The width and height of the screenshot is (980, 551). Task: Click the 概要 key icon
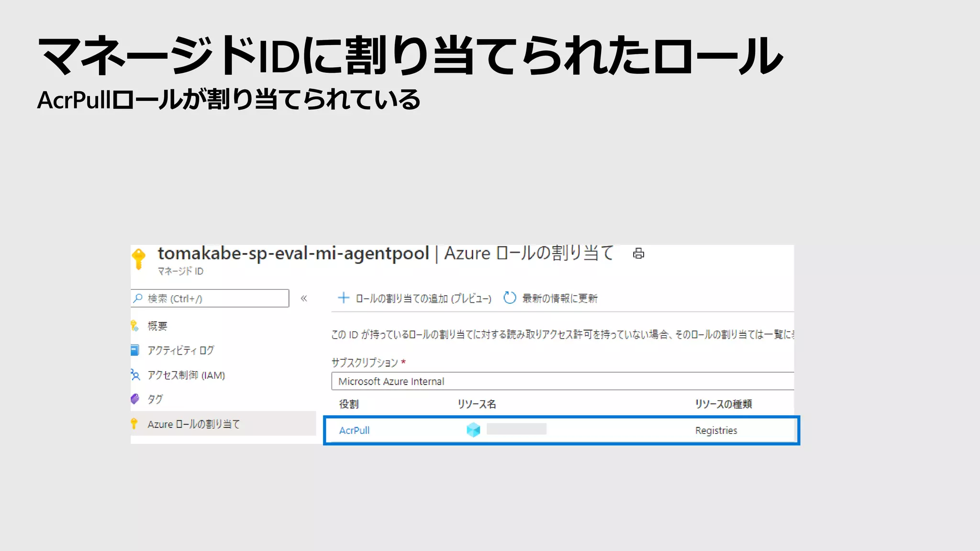(x=134, y=326)
